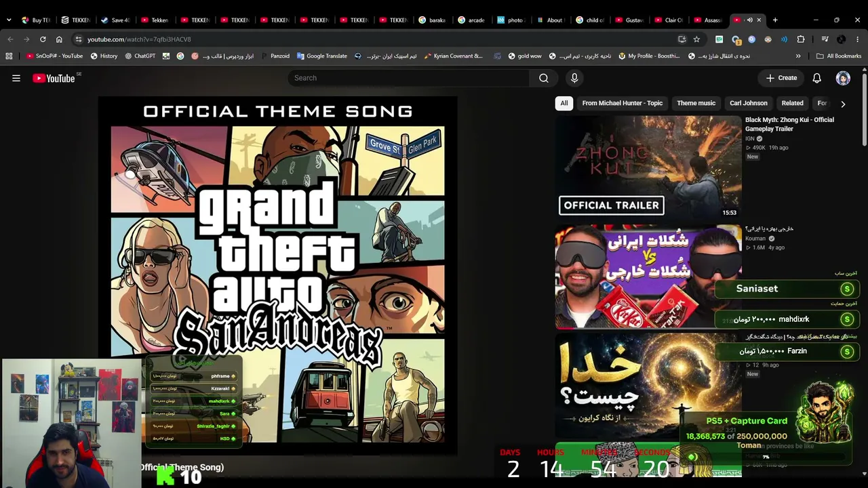
Task: Click the IGN channel name
Action: point(750,138)
